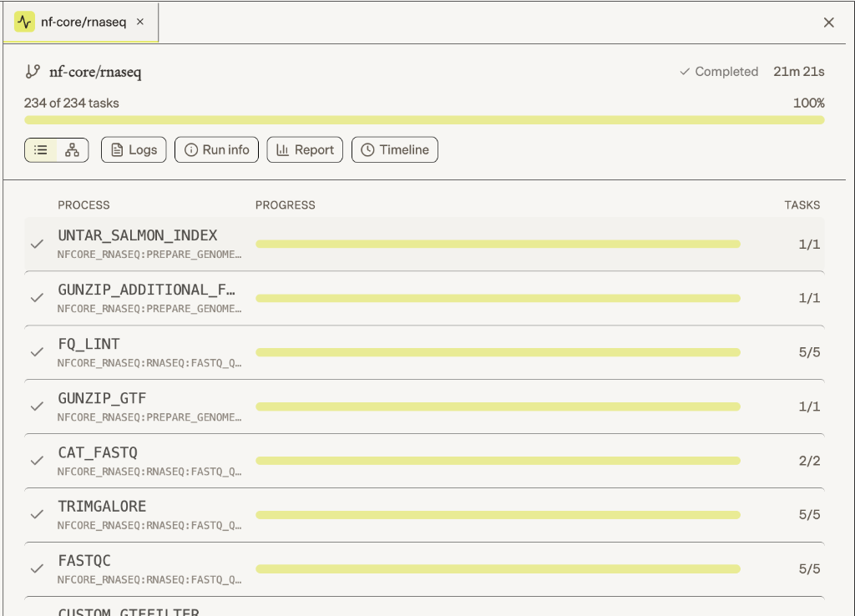Click the overall 234 tasks progress bar

click(x=424, y=120)
